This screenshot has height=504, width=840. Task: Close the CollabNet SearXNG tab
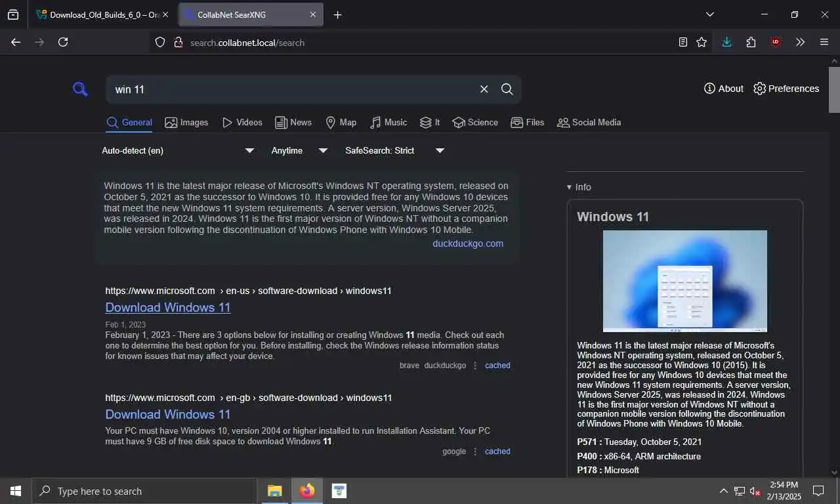pyautogui.click(x=313, y=14)
